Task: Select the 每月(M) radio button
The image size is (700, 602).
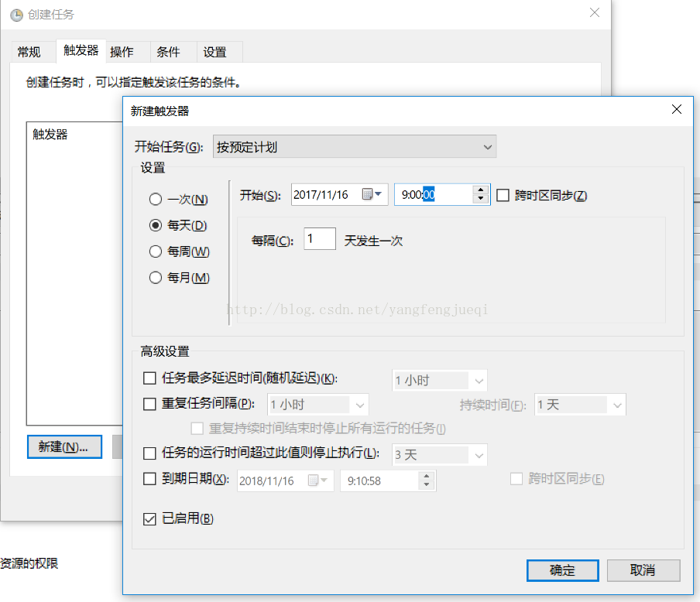Action: click(156, 277)
